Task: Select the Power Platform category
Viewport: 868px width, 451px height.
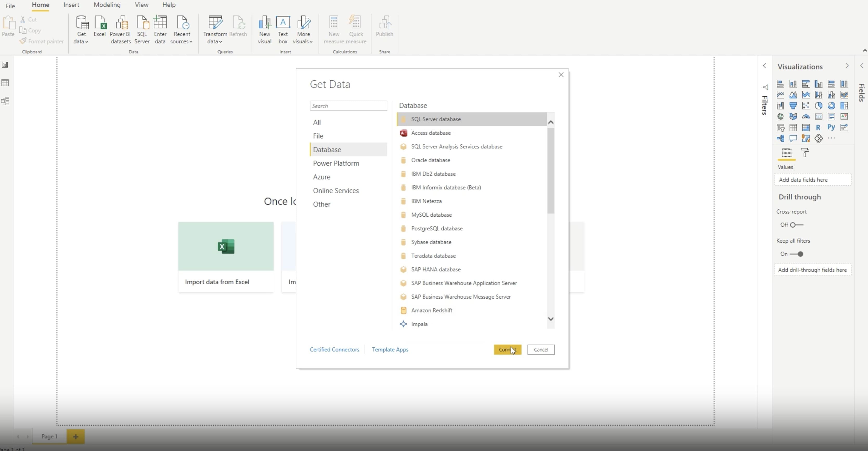Action: pos(348,163)
